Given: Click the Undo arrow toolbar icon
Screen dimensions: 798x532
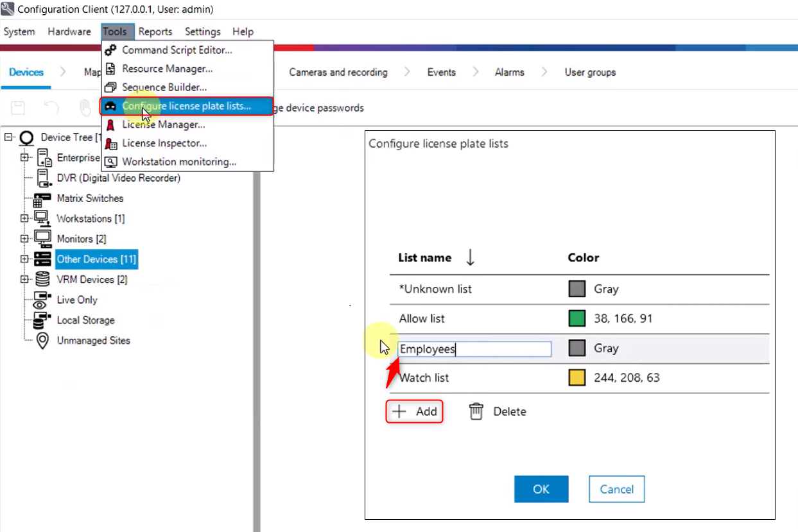Looking at the screenshot, I should point(51,108).
